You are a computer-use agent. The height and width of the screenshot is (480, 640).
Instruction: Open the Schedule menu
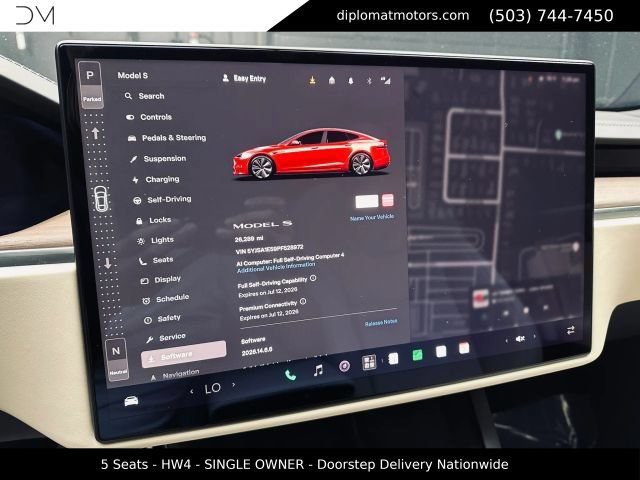165,299
